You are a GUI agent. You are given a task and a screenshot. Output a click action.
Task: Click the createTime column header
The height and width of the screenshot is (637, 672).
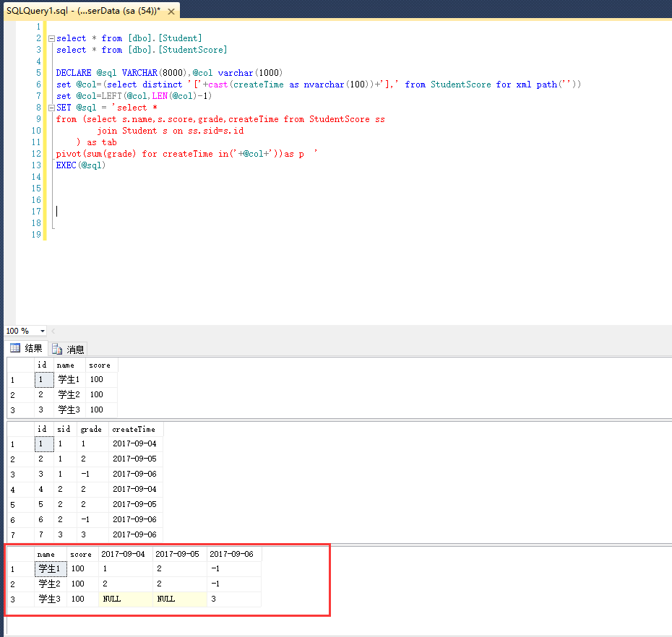[136, 429]
